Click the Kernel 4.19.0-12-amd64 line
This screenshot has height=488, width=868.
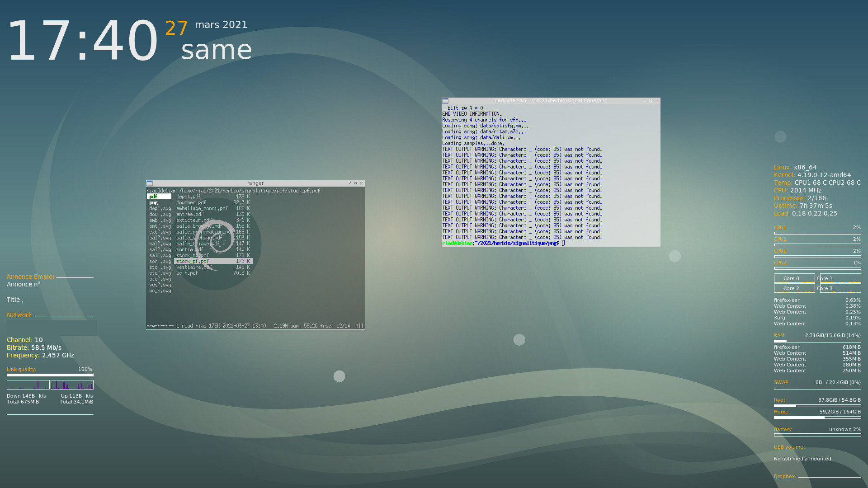coord(812,175)
